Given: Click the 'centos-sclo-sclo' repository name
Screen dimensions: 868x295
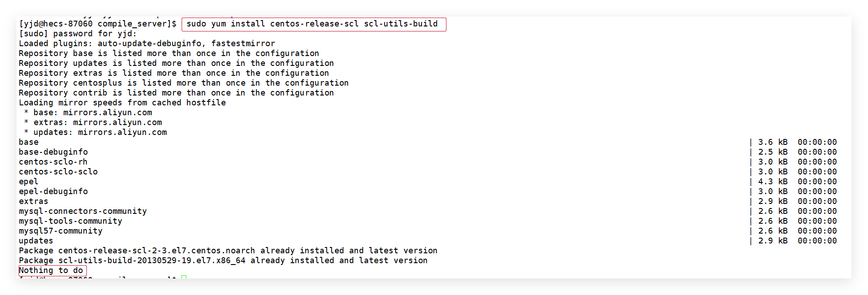Looking at the screenshot, I should pyautogui.click(x=58, y=172).
